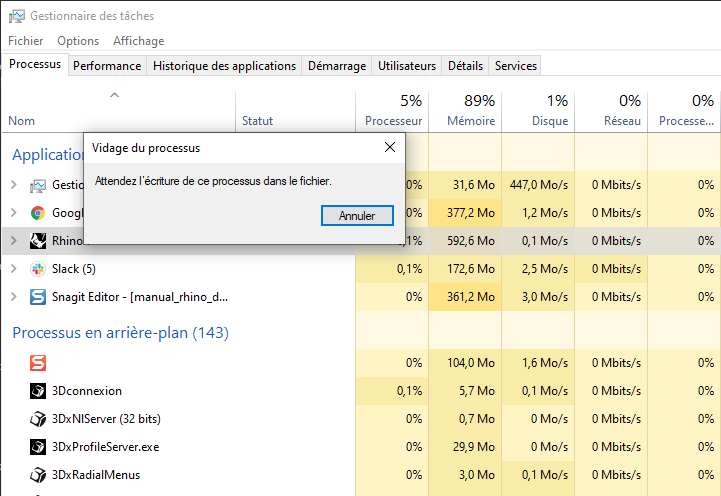Click the 3DxProfileServer.exe icon

click(x=38, y=447)
